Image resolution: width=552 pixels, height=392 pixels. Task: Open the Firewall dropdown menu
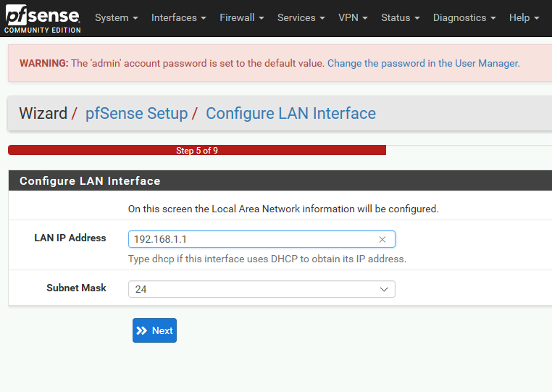(x=241, y=17)
